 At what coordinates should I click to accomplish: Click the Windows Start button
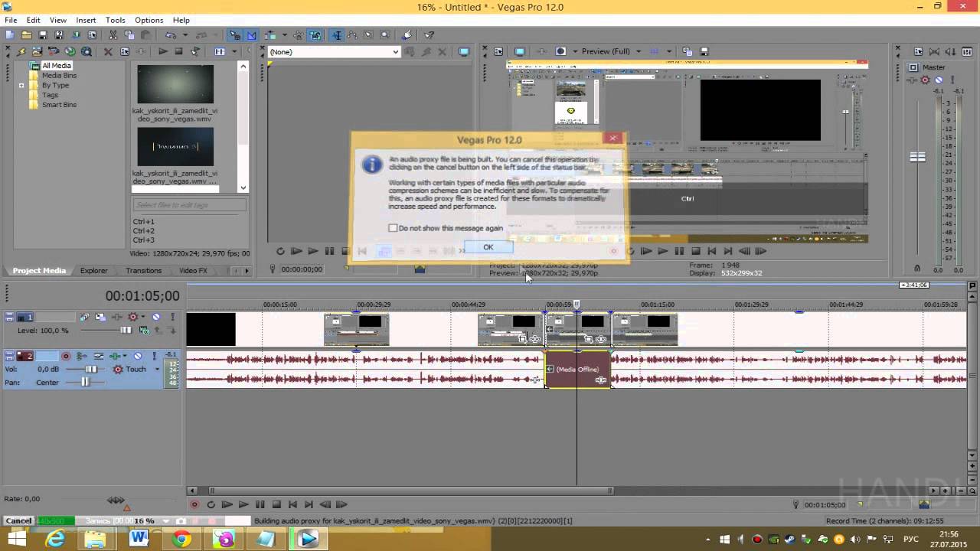coord(17,539)
